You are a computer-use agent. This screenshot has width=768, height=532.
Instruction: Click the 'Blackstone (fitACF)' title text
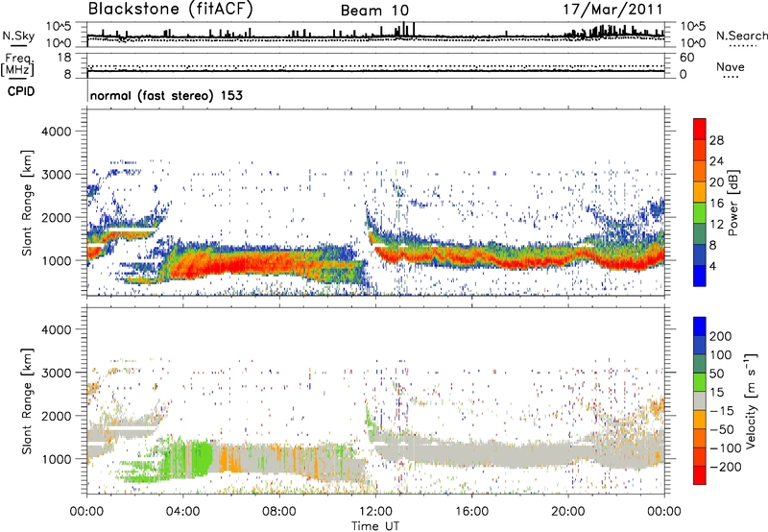tap(170, 9)
